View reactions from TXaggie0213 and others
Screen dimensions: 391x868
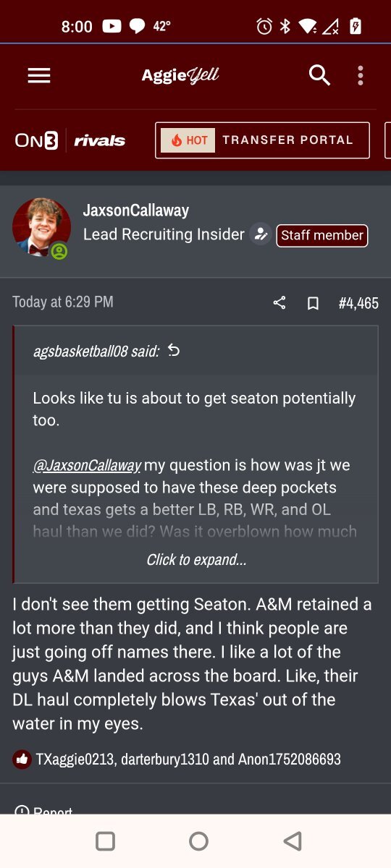click(188, 759)
